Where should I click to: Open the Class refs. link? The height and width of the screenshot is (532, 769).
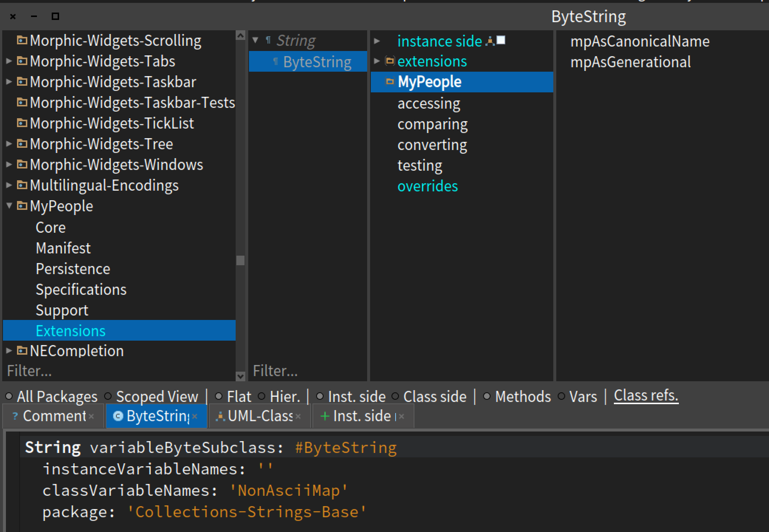point(646,395)
